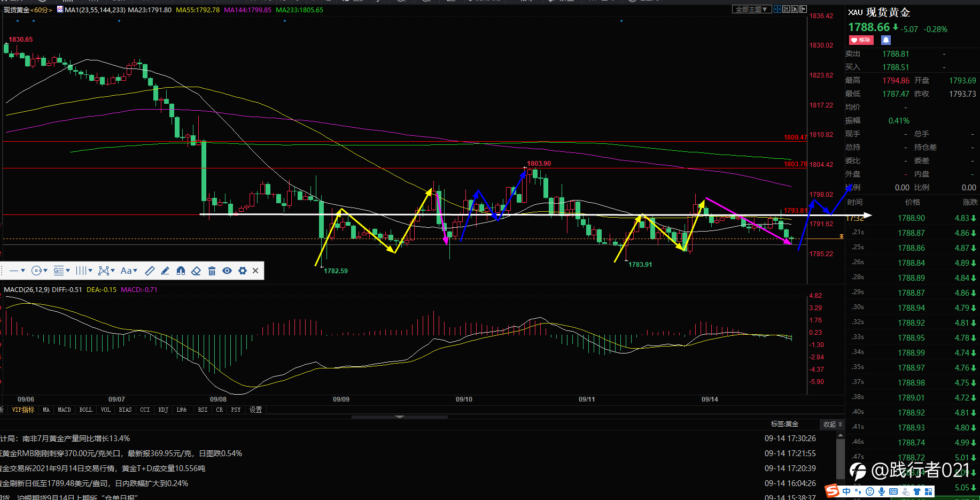
Task: Click the MACD(26,12,9) indicator label
Action: 27,289
